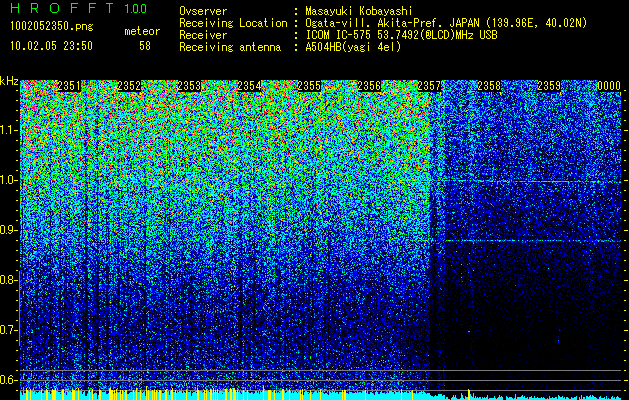Click the meteor count value 58

coord(145,46)
